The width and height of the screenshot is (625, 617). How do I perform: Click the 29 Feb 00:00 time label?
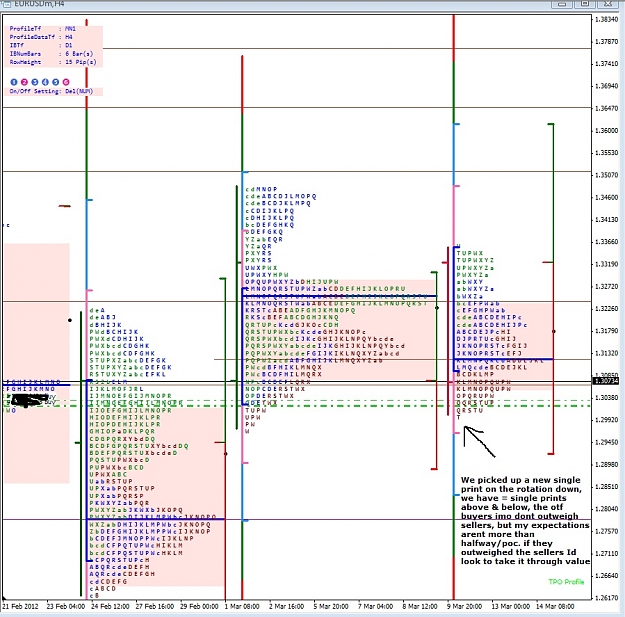click(x=199, y=607)
